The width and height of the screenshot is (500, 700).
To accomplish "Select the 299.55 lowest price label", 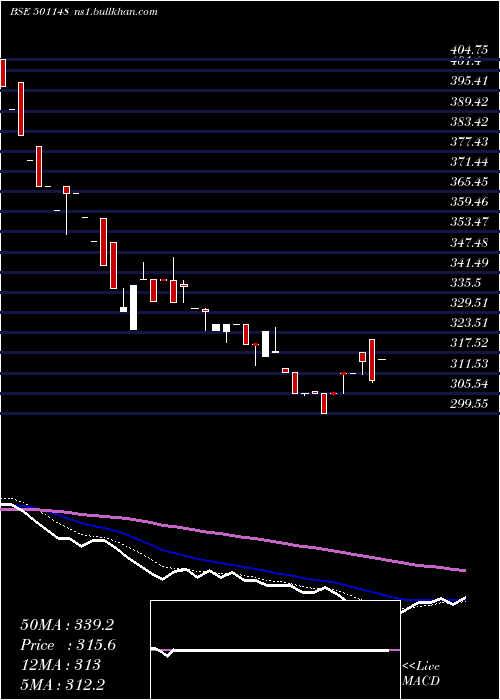I will (469, 404).
